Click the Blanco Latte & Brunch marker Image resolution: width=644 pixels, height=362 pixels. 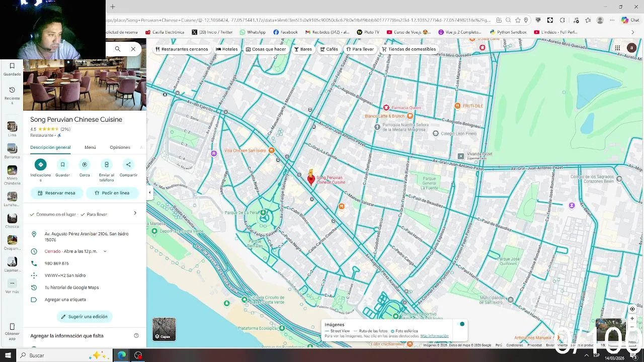point(410,116)
